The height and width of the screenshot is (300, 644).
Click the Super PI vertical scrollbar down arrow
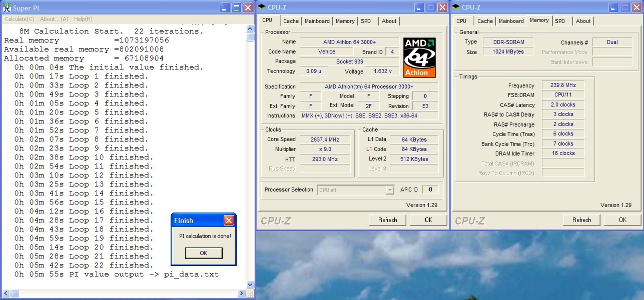(250, 284)
